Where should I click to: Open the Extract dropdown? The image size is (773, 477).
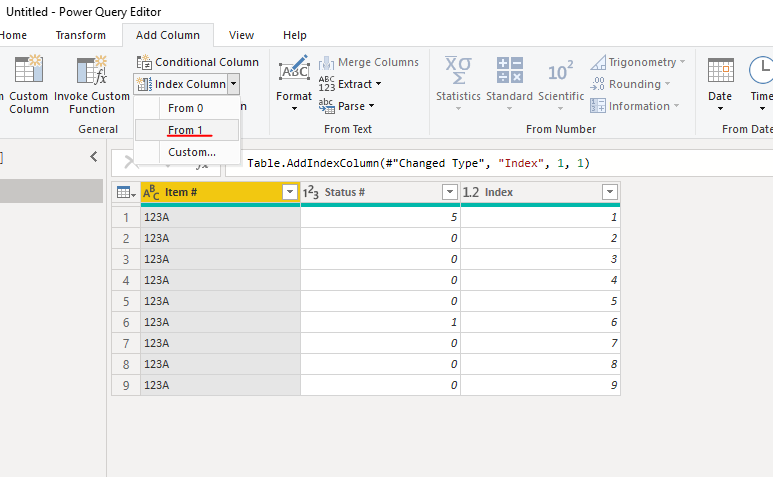tap(350, 84)
